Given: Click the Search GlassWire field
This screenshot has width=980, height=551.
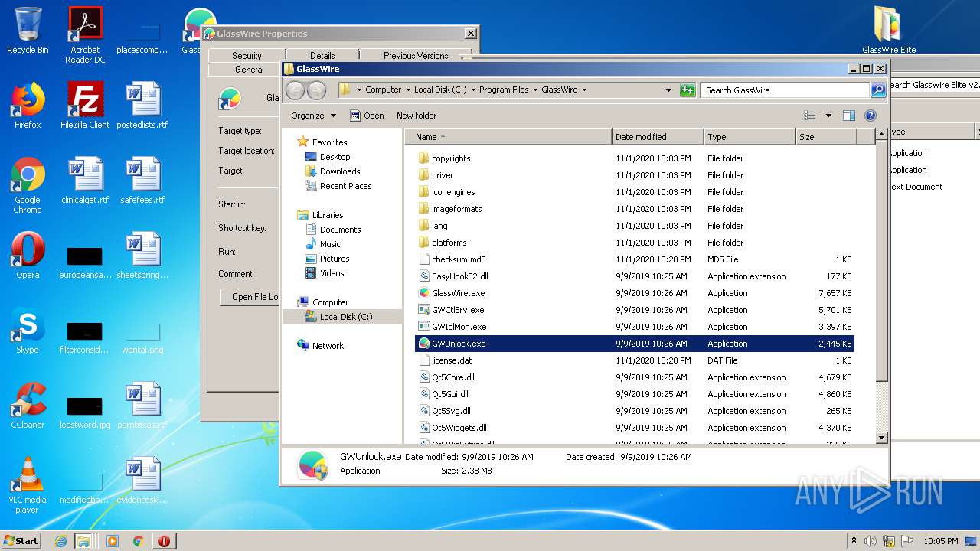Looking at the screenshot, I should pos(785,90).
